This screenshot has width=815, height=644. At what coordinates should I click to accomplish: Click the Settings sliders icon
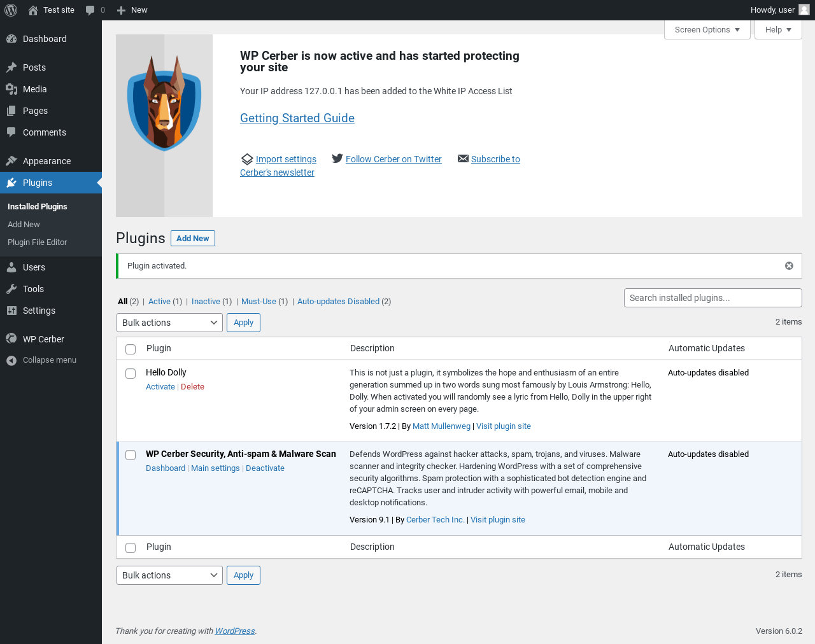pos(11,311)
